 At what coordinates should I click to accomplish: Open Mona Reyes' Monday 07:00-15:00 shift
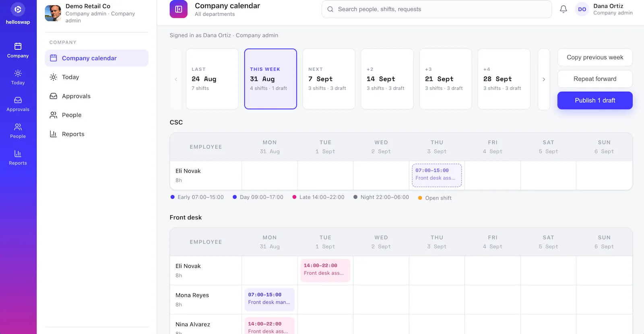[270, 300]
